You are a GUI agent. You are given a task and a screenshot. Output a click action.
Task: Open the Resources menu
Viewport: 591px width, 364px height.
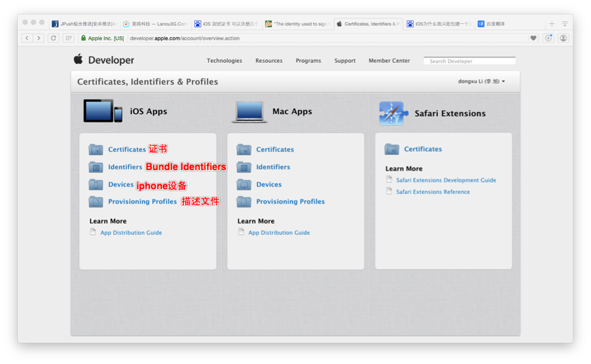click(269, 61)
